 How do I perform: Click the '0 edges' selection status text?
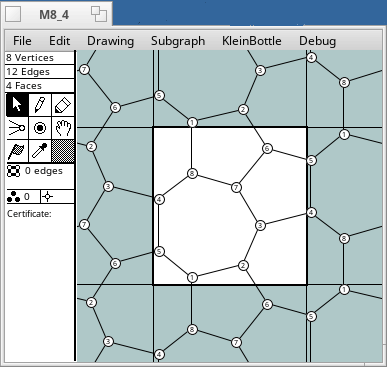click(x=44, y=171)
